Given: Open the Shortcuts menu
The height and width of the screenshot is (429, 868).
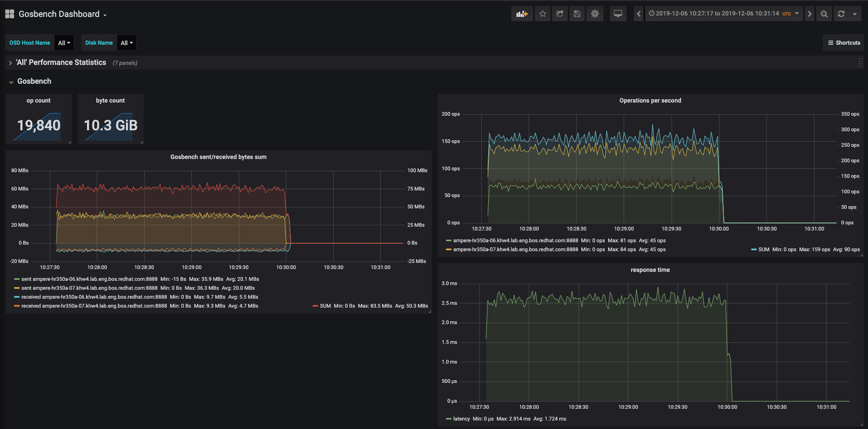Looking at the screenshot, I should coord(844,43).
